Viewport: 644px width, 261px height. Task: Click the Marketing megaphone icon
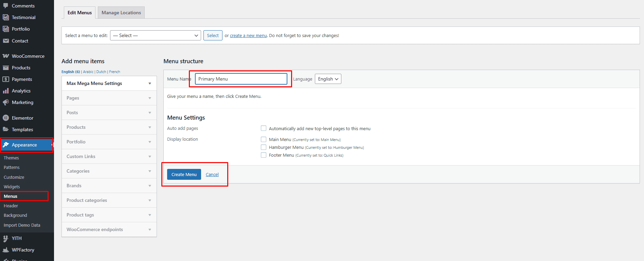coord(6,102)
